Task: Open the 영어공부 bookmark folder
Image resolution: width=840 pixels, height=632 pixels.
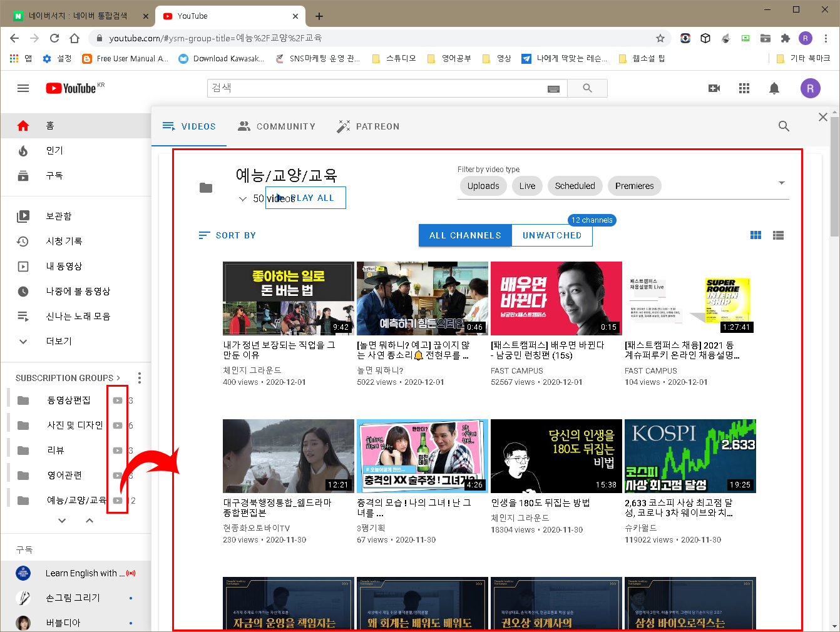Action: [x=449, y=58]
